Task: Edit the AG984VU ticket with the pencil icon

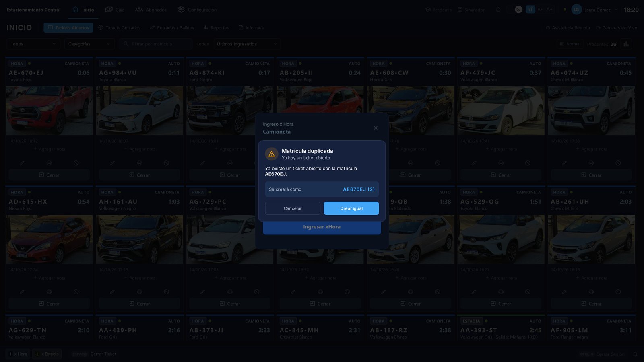Action: [112, 163]
